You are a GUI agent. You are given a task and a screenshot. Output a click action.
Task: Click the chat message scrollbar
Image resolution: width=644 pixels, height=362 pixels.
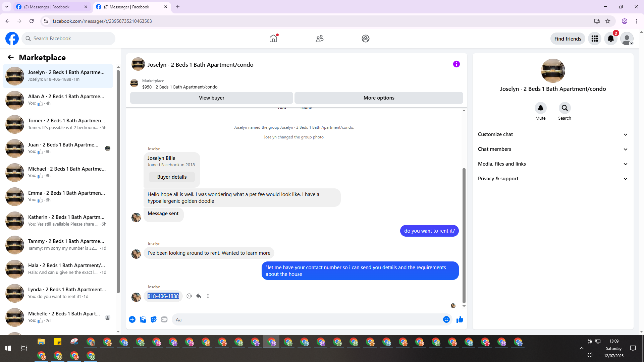pyautogui.click(x=464, y=235)
